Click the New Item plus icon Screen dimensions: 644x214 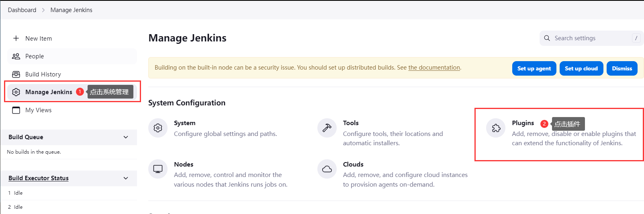(x=16, y=38)
